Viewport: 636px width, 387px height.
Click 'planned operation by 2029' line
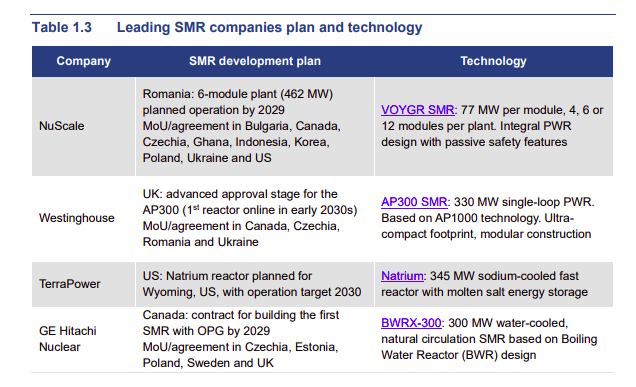click(x=213, y=110)
